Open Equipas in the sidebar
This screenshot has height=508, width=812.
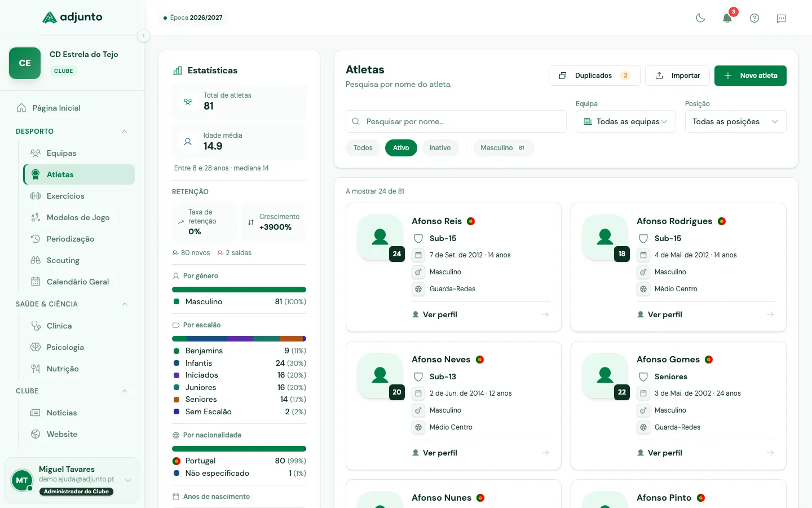[79, 153]
